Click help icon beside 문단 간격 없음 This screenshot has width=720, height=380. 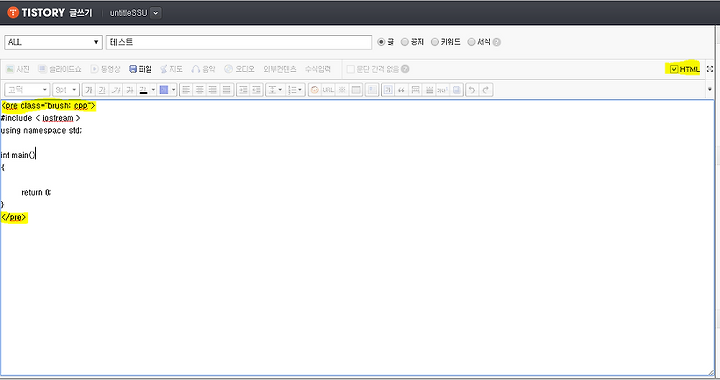[405, 69]
